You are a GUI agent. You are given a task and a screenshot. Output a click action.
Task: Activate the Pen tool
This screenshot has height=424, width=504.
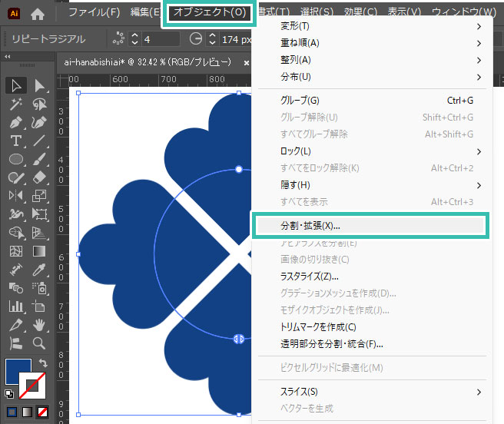tap(15, 123)
